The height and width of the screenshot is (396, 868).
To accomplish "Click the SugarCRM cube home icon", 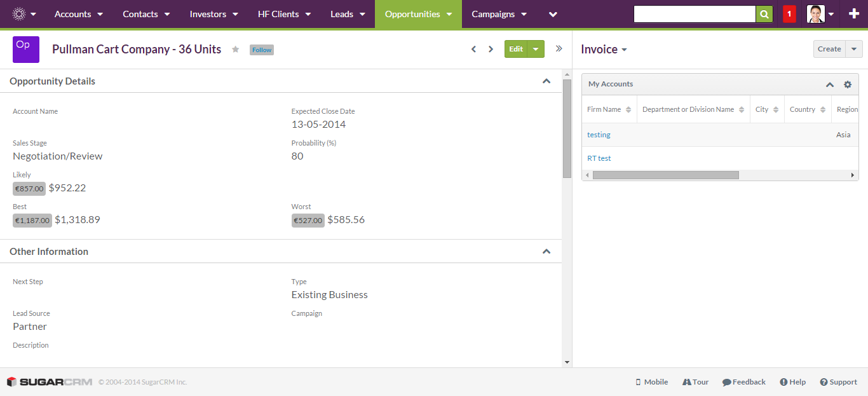I will (x=19, y=14).
